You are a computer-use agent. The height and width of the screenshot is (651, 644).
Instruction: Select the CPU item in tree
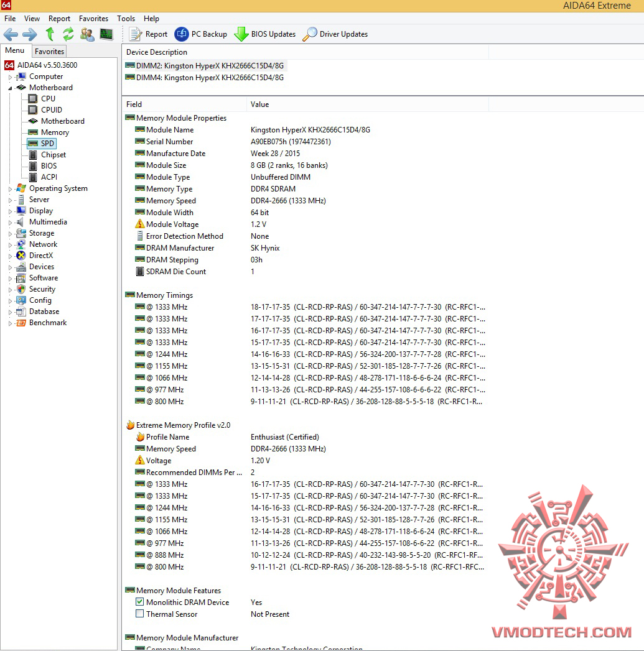coord(42,99)
